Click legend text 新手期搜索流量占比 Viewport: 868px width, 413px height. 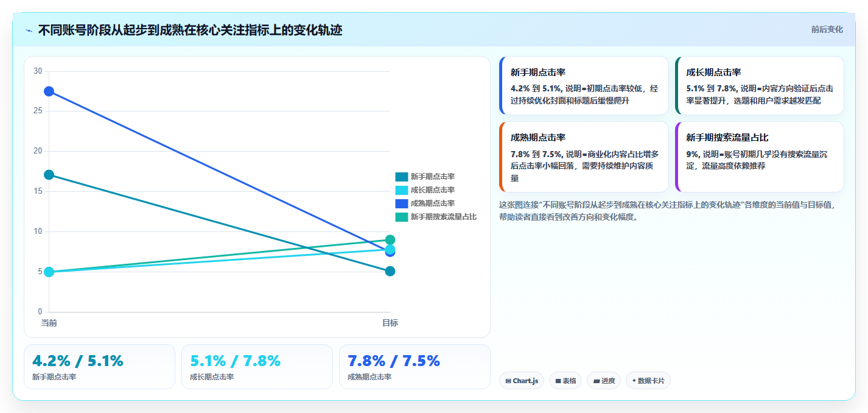[x=443, y=217]
